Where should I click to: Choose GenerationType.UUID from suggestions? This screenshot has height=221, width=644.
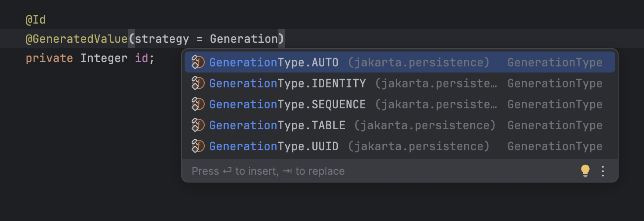tap(273, 146)
